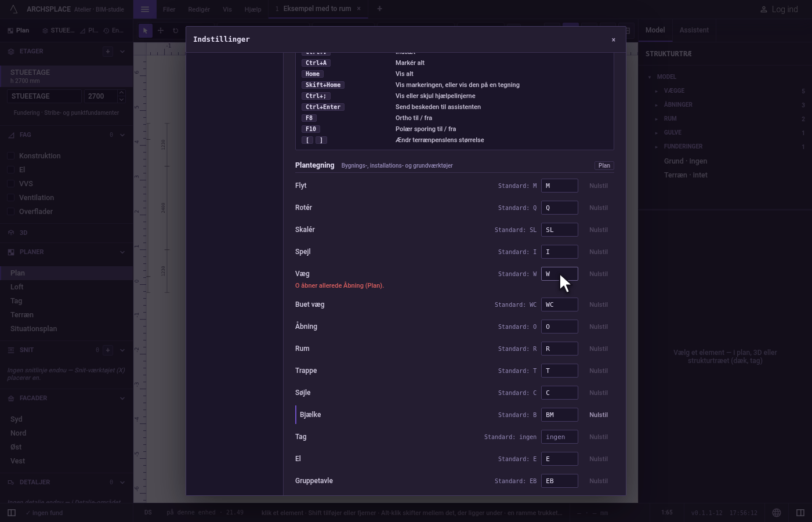
Task: Close the Eksempel med to rum tab
Action: pyautogui.click(x=358, y=9)
